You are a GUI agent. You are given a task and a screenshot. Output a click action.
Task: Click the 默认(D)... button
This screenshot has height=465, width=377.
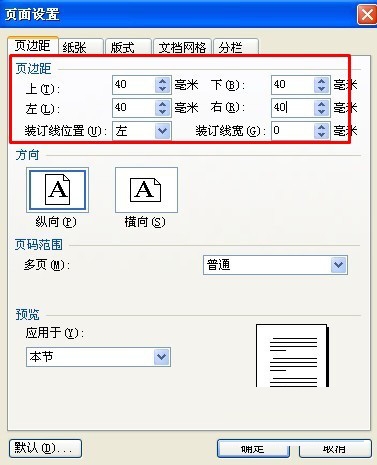[x=45, y=448]
